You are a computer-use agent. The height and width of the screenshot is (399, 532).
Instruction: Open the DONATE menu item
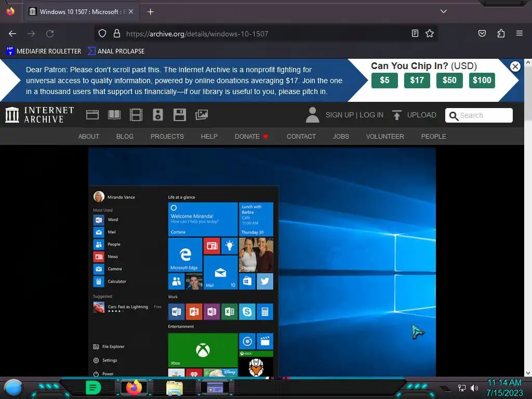(251, 137)
